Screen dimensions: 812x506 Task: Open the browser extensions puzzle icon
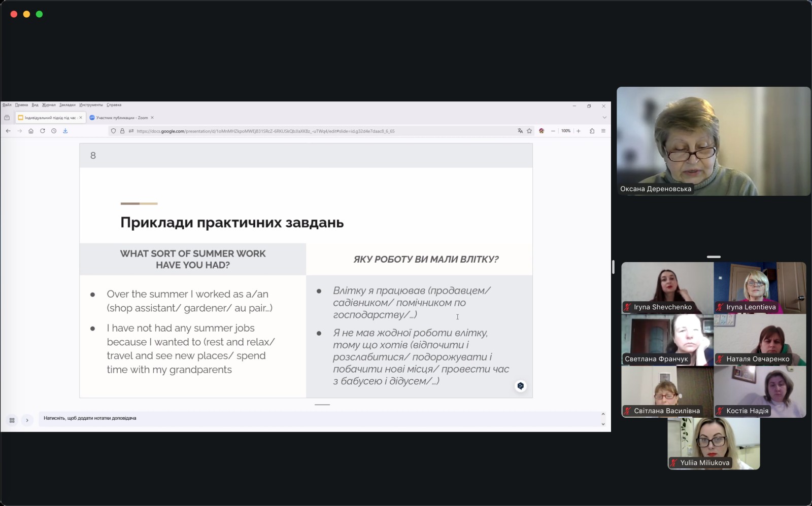point(592,131)
